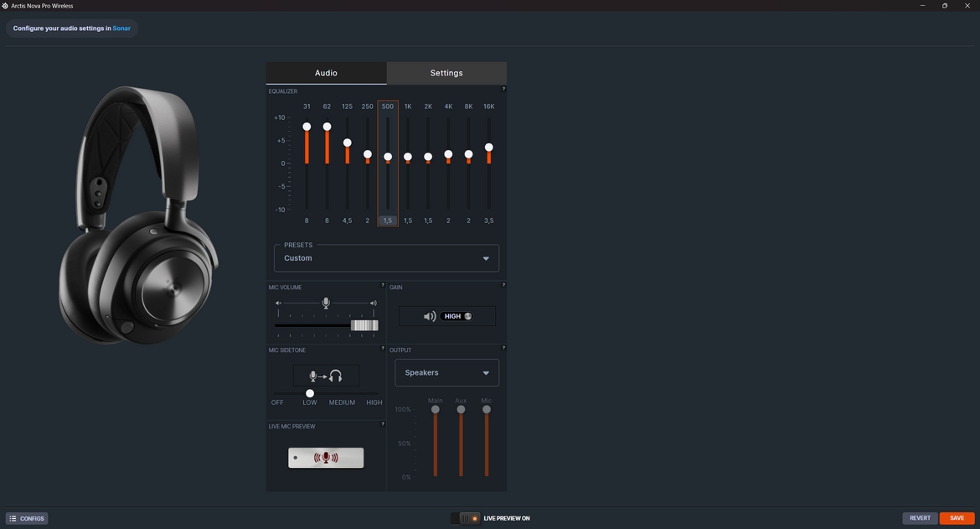
Task: Click the Output section help icon
Action: click(503, 348)
